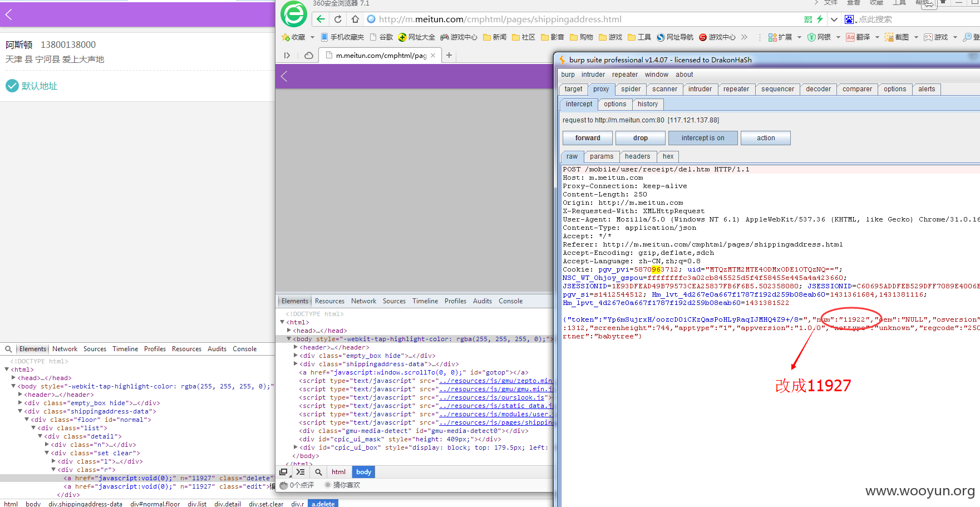This screenshot has height=507, width=980.
Task: Click the 'drop' button in Burp
Action: 641,138
